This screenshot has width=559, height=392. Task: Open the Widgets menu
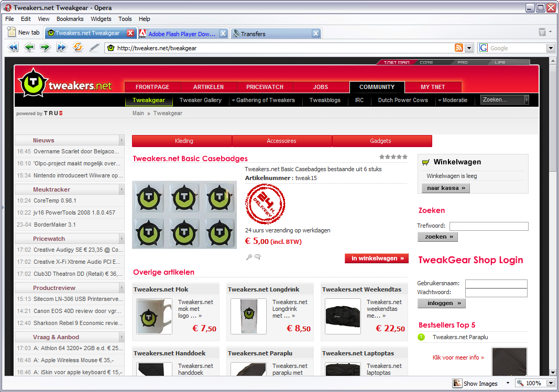coord(101,19)
